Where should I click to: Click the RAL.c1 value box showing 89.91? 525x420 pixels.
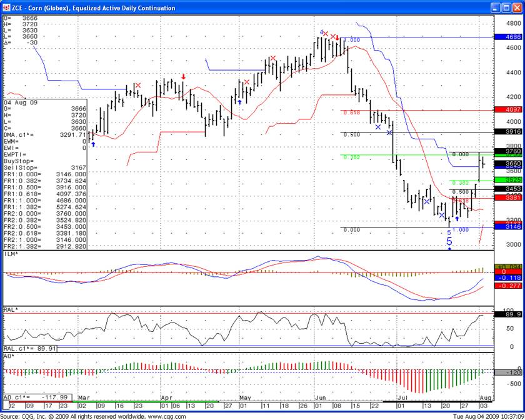(31, 349)
